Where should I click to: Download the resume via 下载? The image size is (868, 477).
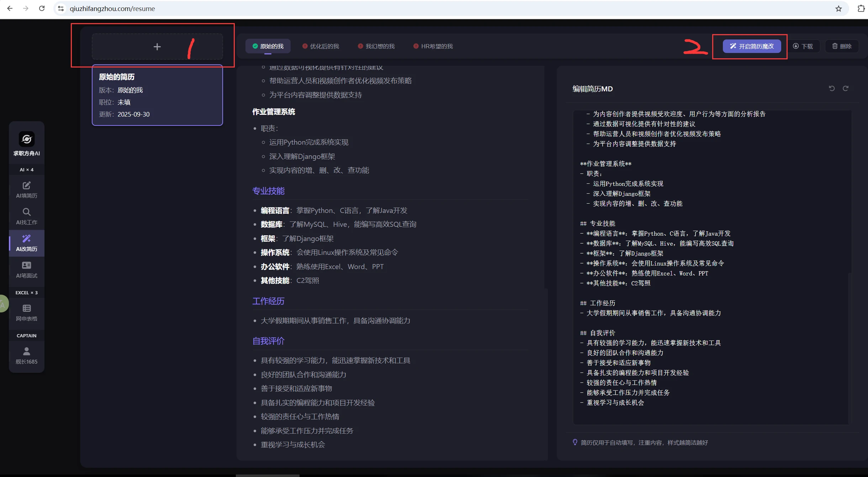(x=803, y=46)
